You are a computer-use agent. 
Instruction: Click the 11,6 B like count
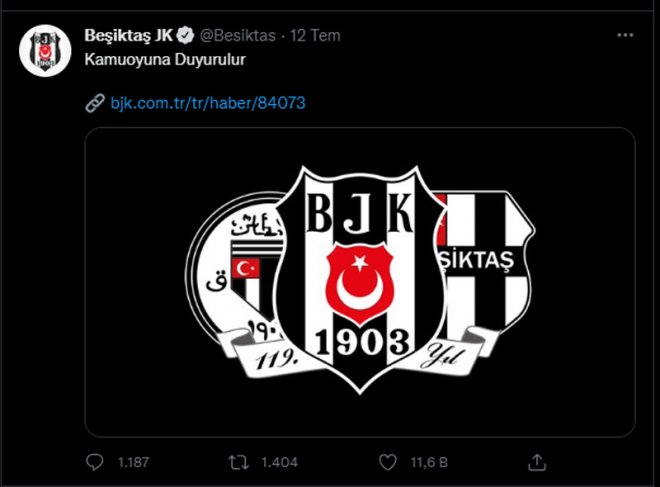coord(430,463)
